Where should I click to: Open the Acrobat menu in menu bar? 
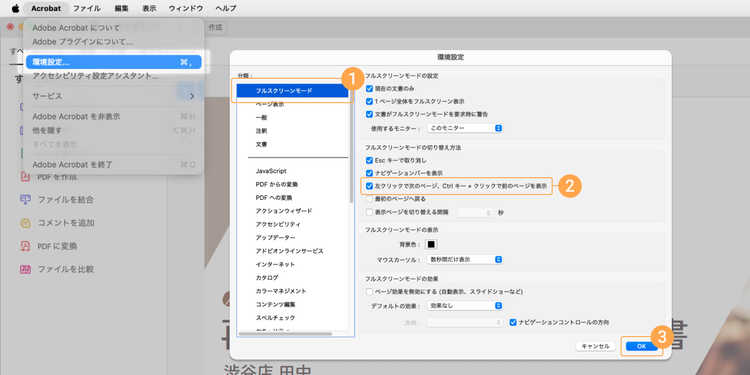46,8
